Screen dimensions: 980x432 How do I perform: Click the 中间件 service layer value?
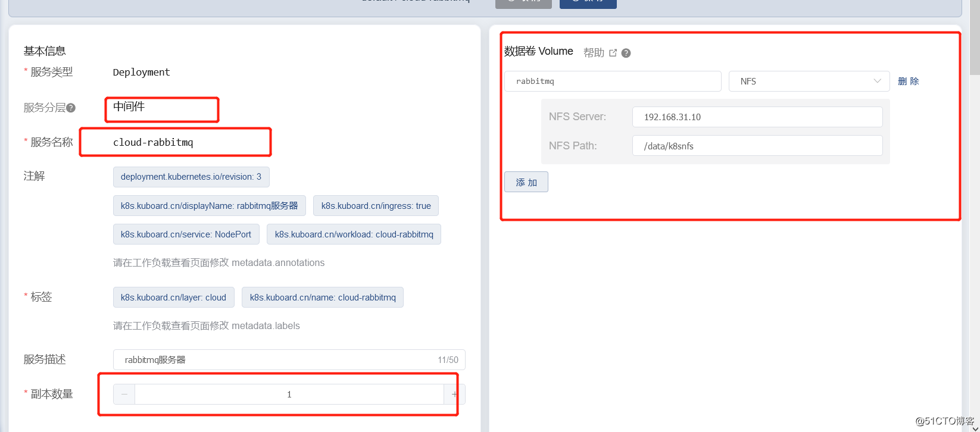129,107
